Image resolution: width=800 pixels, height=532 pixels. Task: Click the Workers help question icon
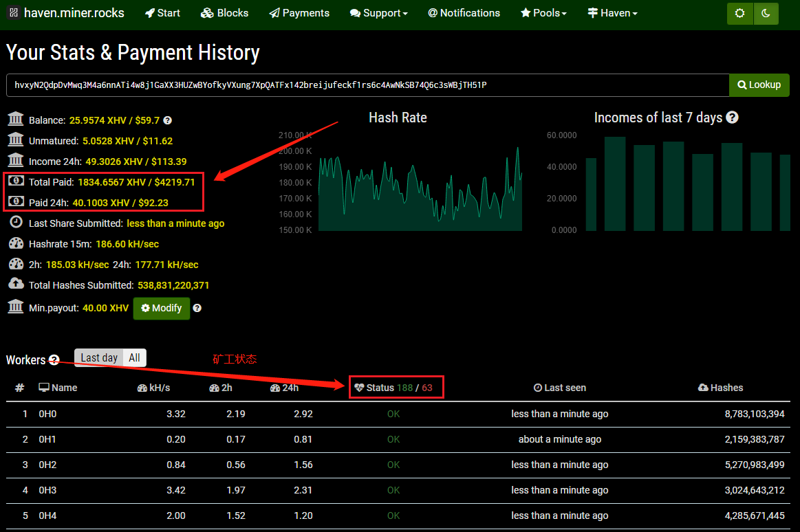[54, 359]
